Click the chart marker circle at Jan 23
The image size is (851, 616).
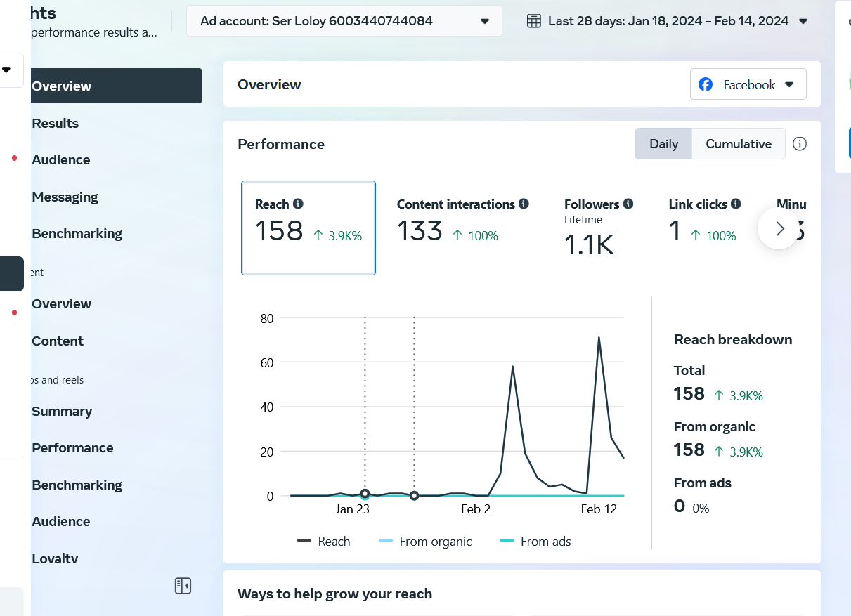365,493
